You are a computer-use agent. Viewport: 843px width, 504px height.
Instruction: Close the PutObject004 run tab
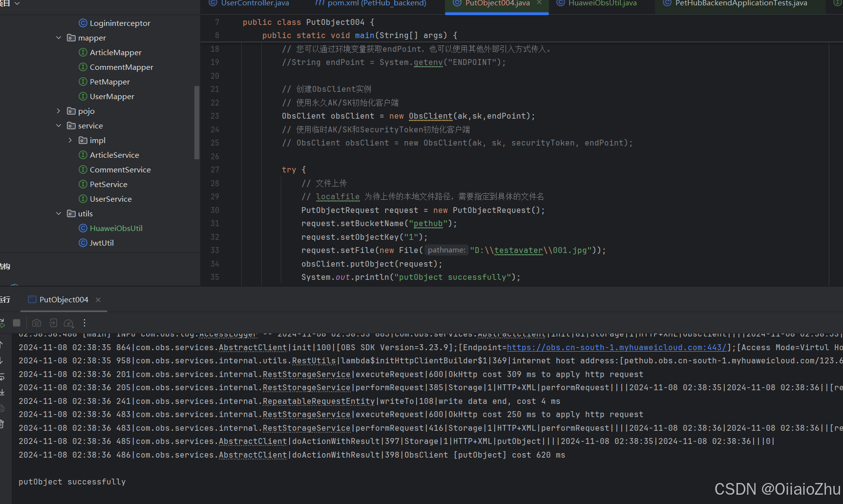coord(98,300)
